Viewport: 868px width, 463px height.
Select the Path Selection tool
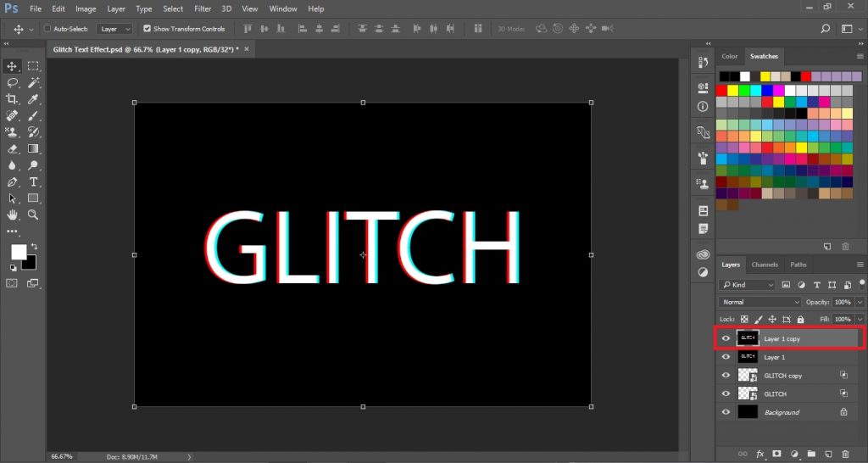12,198
